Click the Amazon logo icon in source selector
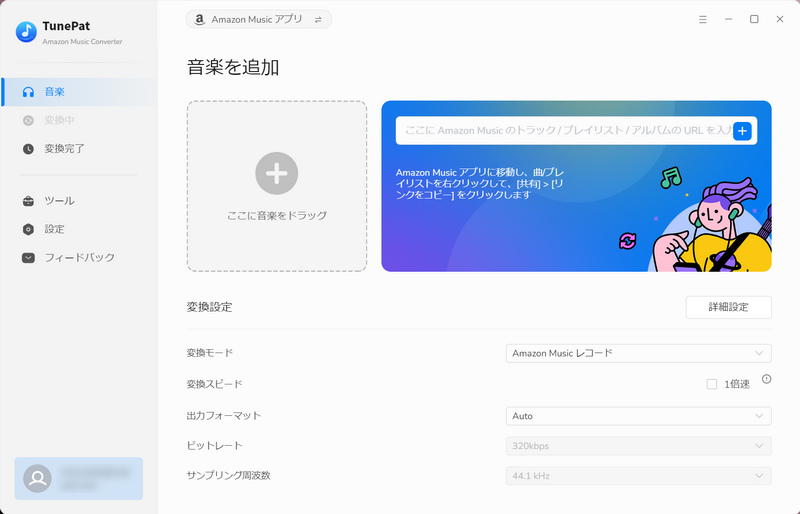 point(199,19)
